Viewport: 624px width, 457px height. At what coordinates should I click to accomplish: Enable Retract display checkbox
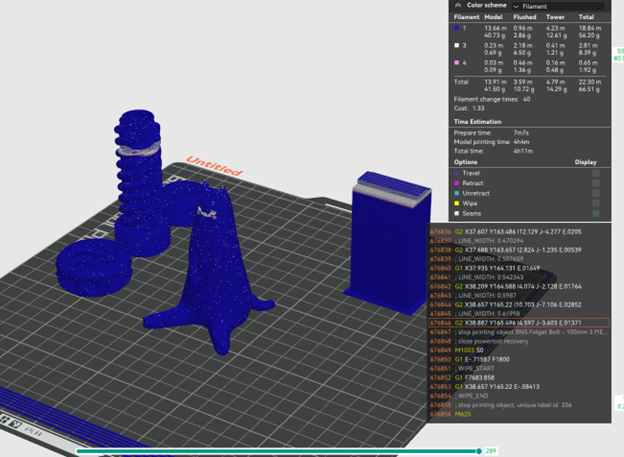click(596, 183)
